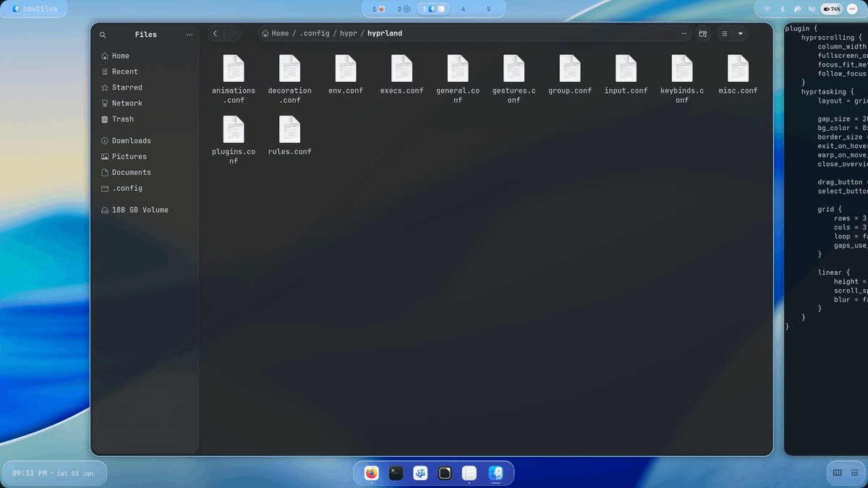The width and height of the screenshot is (868, 488).
Task: Open the Wi-Fi icon in the top bar
Action: click(x=767, y=9)
